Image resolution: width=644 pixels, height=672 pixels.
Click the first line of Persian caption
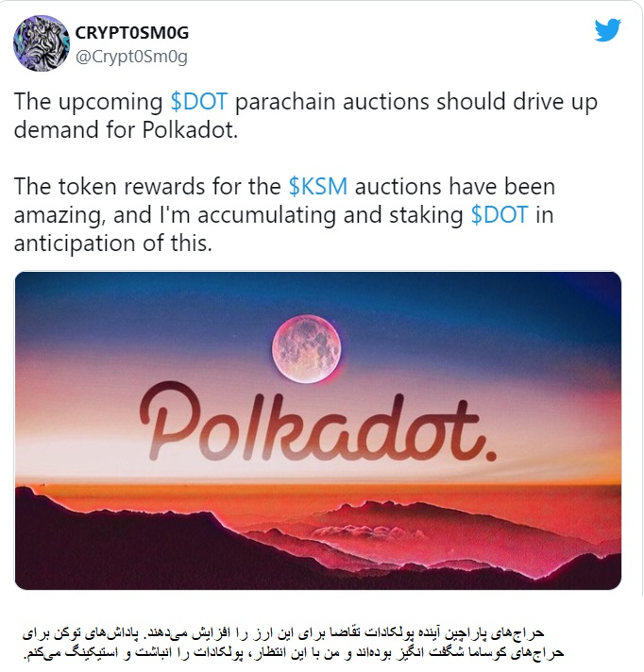[283, 633]
